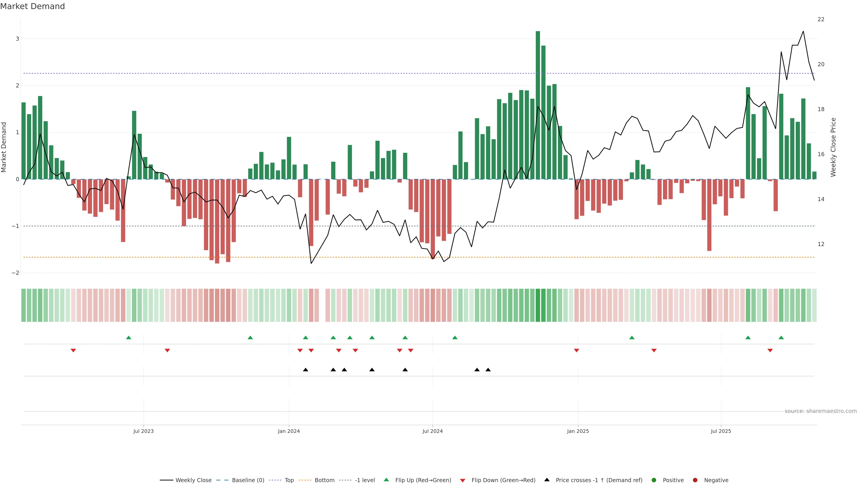Screen dimensions: 868x488
Task: Click the first red flip-down marker on the left
Action: 73,351
